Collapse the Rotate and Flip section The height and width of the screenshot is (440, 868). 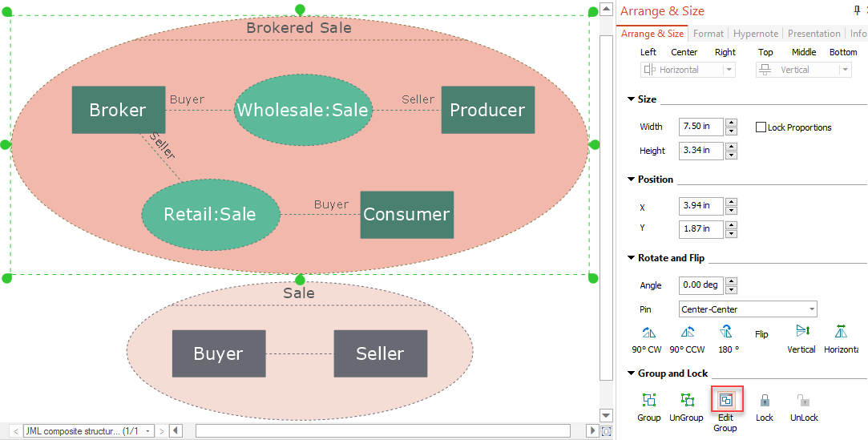pyautogui.click(x=631, y=258)
